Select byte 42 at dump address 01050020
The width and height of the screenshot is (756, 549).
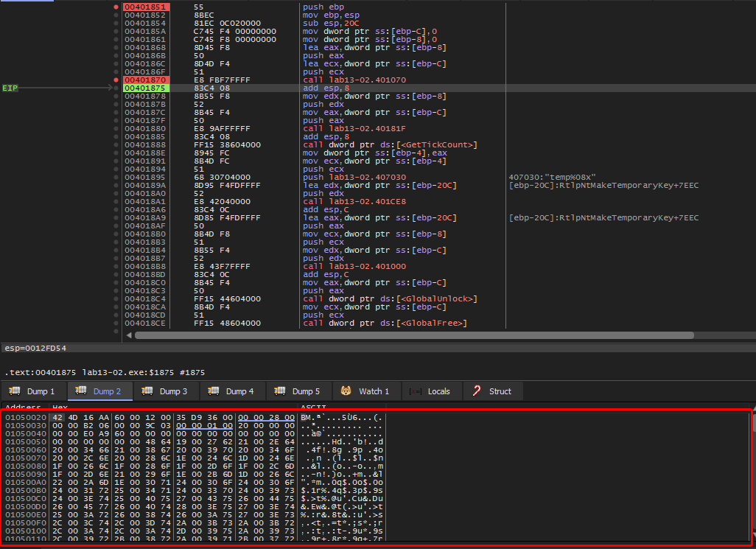[58, 417]
